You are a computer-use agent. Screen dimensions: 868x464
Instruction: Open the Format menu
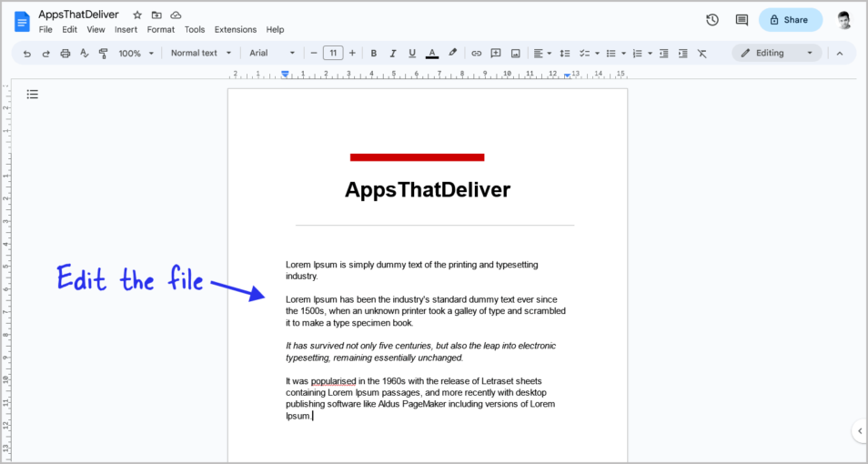(161, 30)
